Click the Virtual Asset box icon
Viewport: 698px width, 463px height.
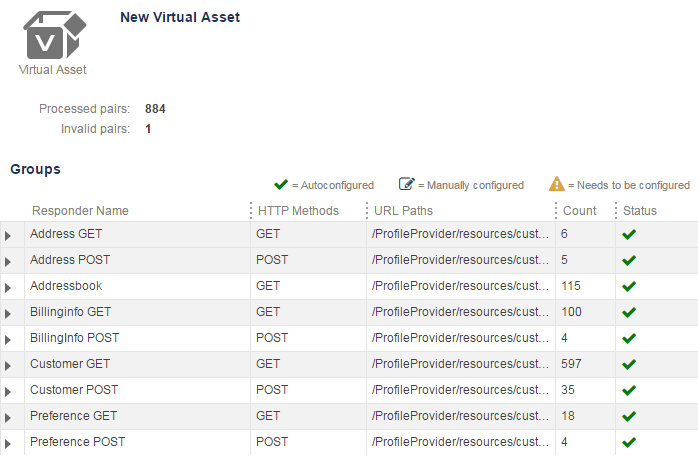tap(54, 35)
